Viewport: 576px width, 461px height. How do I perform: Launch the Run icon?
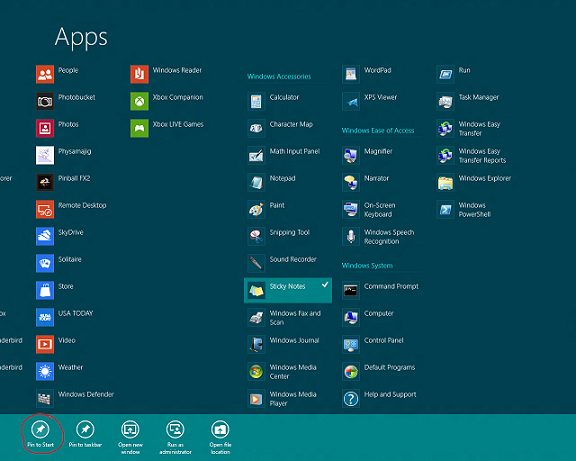click(445, 74)
